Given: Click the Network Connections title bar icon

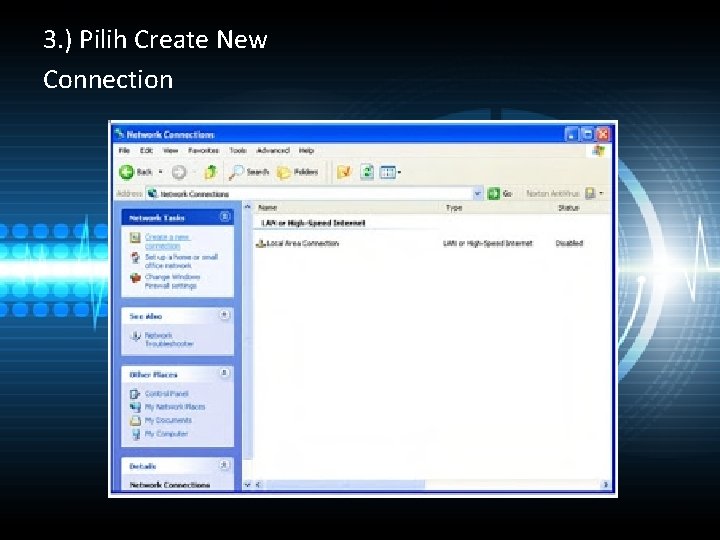Looking at the screenshot, I should click(120, 134).
